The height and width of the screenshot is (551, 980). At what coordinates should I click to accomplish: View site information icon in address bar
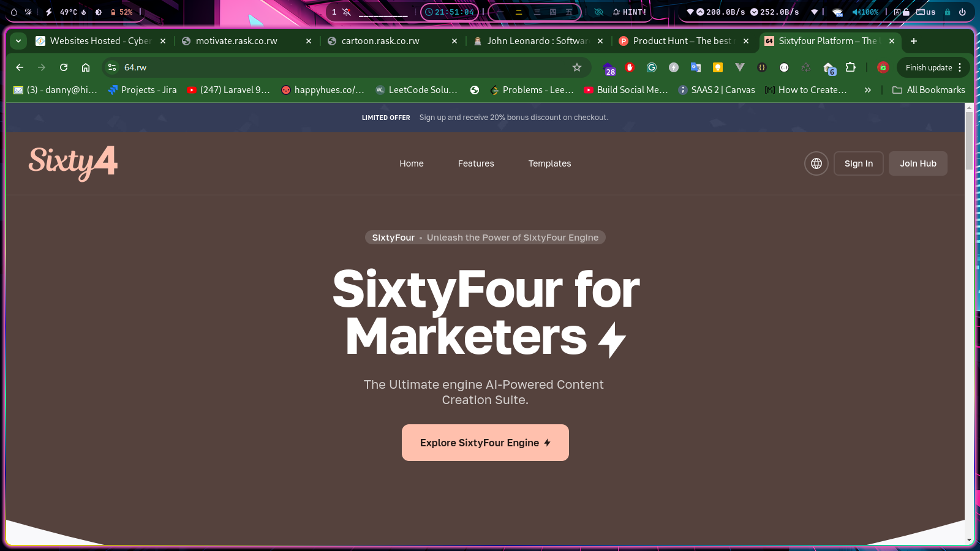tap(112, 67)
